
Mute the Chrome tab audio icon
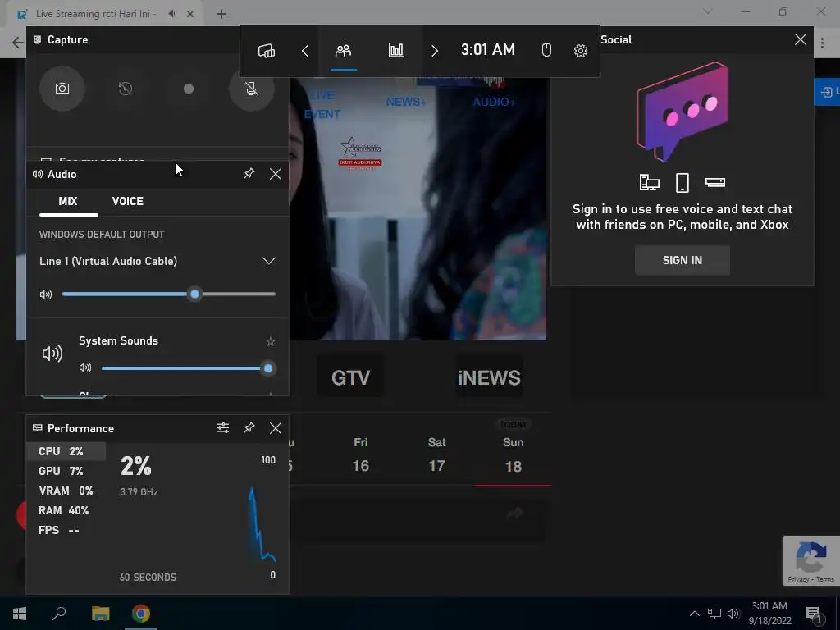coord(172,14)
